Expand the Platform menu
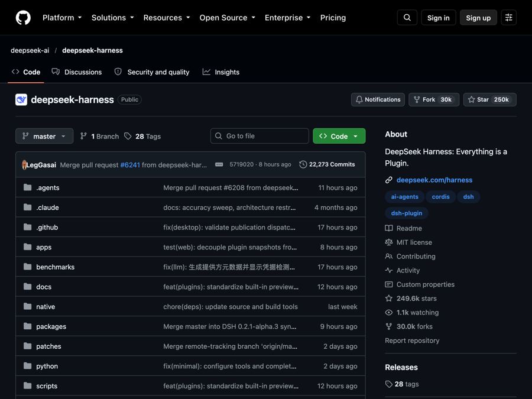The image size is (532, 399). pyautogui.click(x=62, y=18)
